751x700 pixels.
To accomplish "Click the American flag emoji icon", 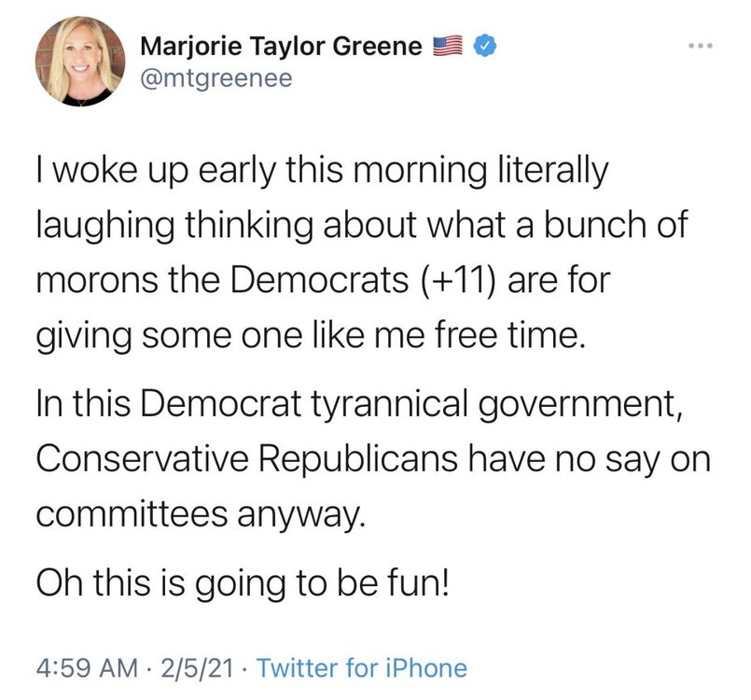I will point(449,45).
